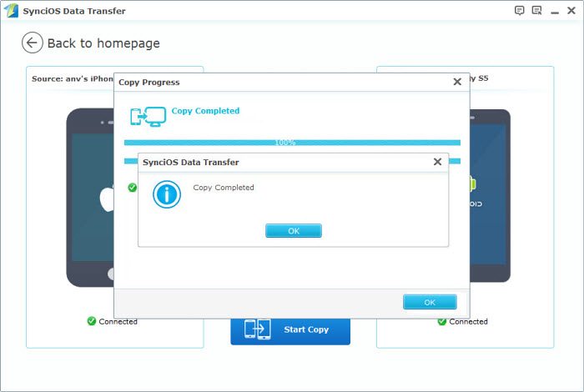Close the inner SynciOS Data Transfer message box
Screen dimensions: 584x392
coord(438,162)
